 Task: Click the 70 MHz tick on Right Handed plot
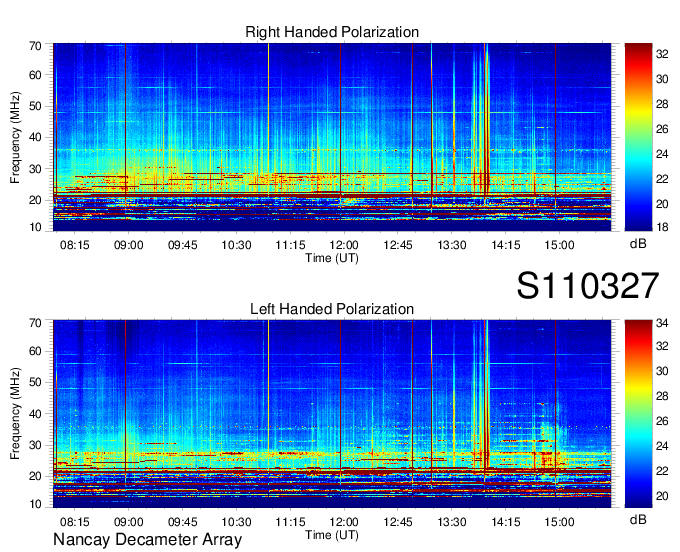[x=36, y=46]
